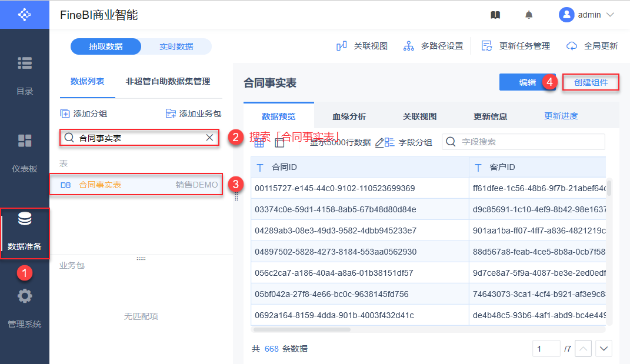
Task: Select cell 056c2ca7-a186-40a4-a8a6-01b38151df57
Action: click(x=359, y=273)
